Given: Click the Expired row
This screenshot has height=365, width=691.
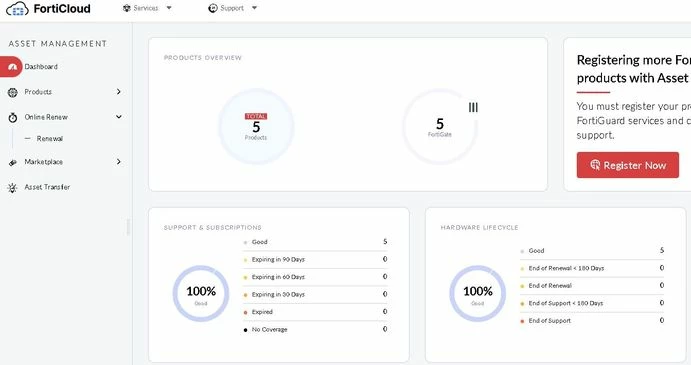Looking at the screenshot, I should click(x=315, y=312).
